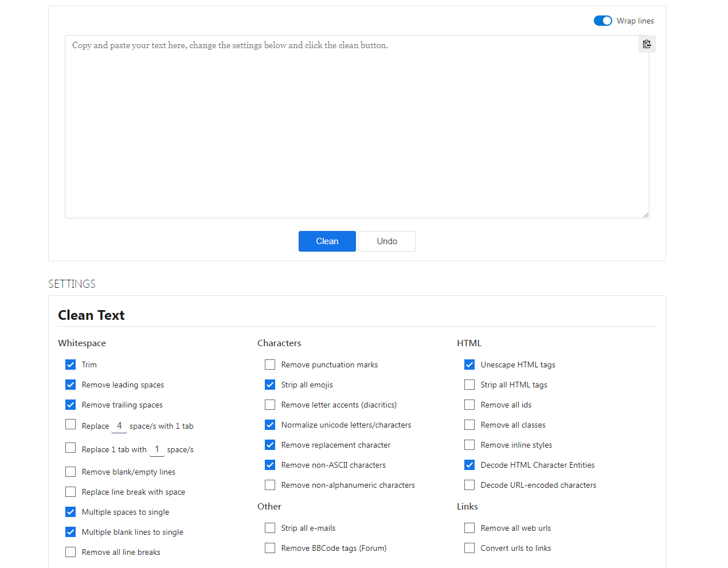Enable Remove BBCode tags (Forum)

(x=269, y=547)
